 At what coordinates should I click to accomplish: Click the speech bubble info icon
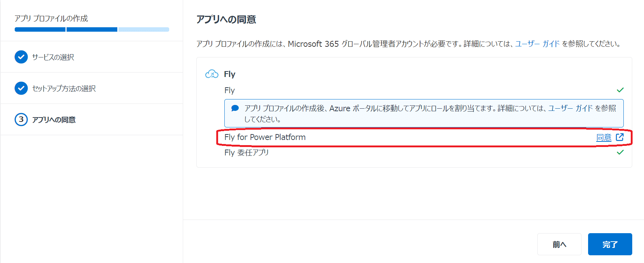click(x=235, y=108)
